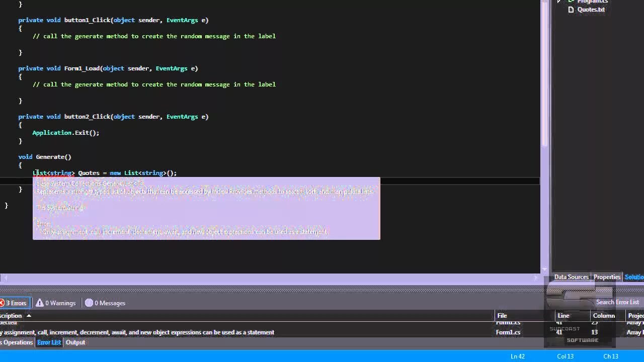Screen dimensions: 644x362
Task: Place cursor on Application.Exit(); line
Action: pyautogui.click(x=66, y=133)
